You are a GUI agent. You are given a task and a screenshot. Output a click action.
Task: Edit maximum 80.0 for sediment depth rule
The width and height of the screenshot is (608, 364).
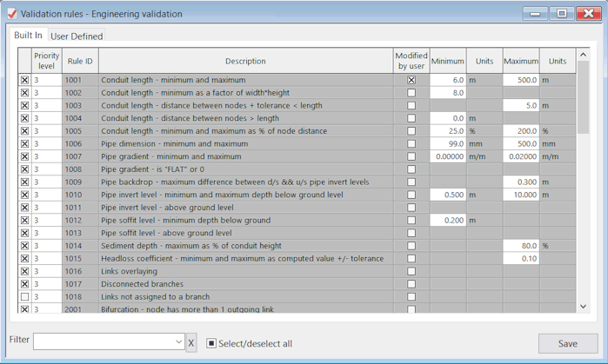[521, 246]
